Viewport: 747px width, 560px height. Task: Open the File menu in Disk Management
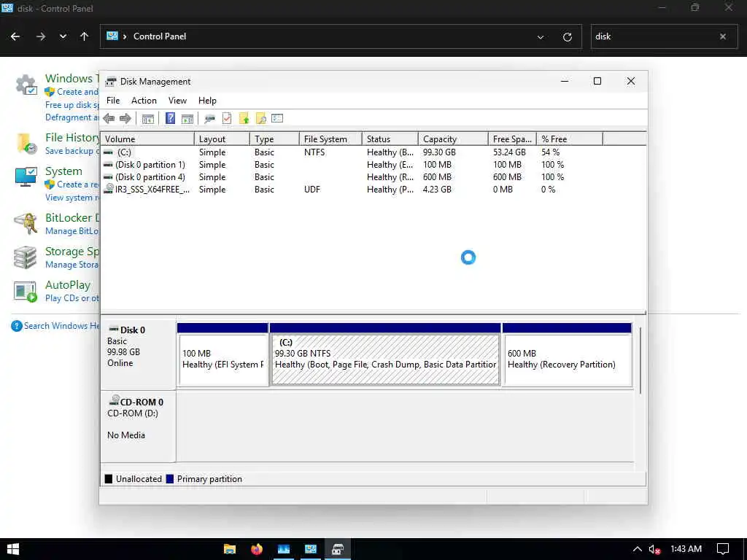(x=113, y=101)
